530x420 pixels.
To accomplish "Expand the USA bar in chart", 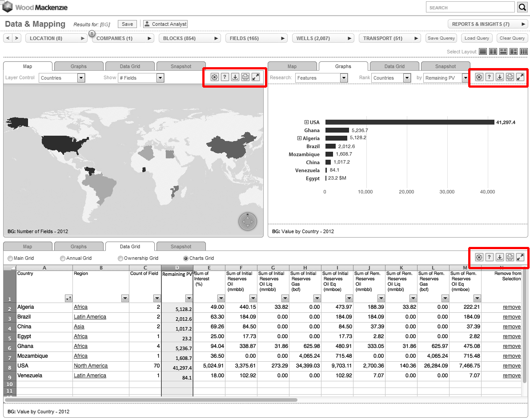I will pyautogui.click(x=306, y=122).
